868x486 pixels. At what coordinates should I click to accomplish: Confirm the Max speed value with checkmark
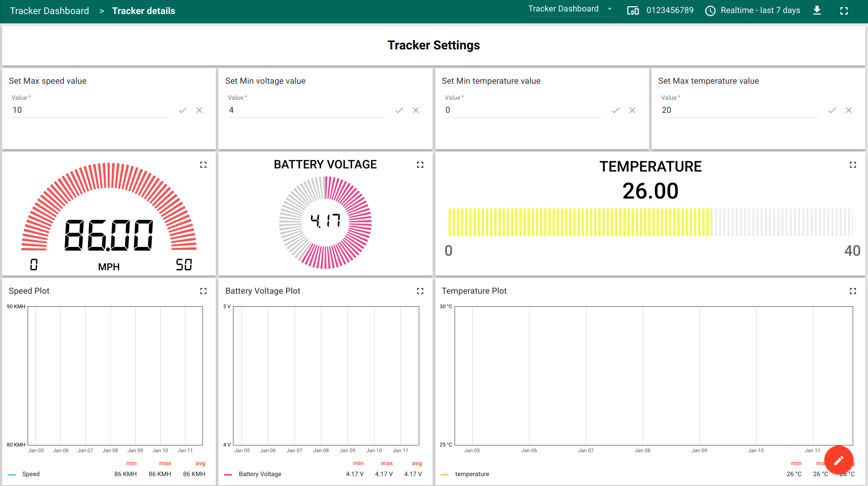tap(183, 110)
